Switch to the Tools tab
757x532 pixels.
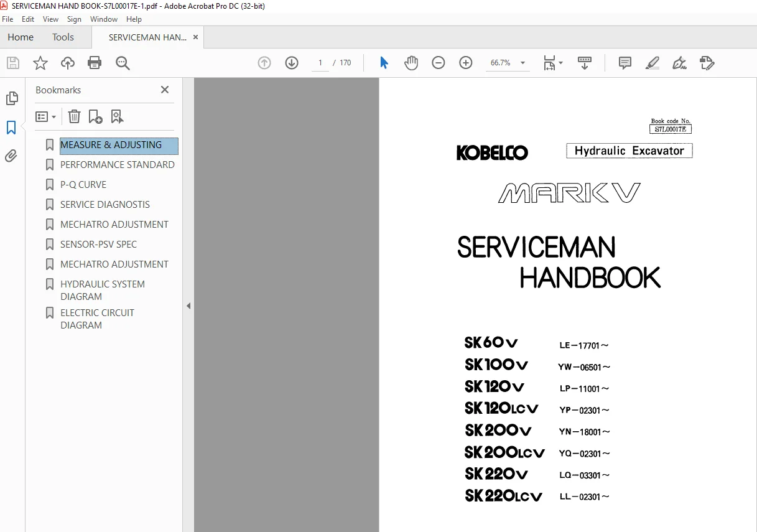63,37
